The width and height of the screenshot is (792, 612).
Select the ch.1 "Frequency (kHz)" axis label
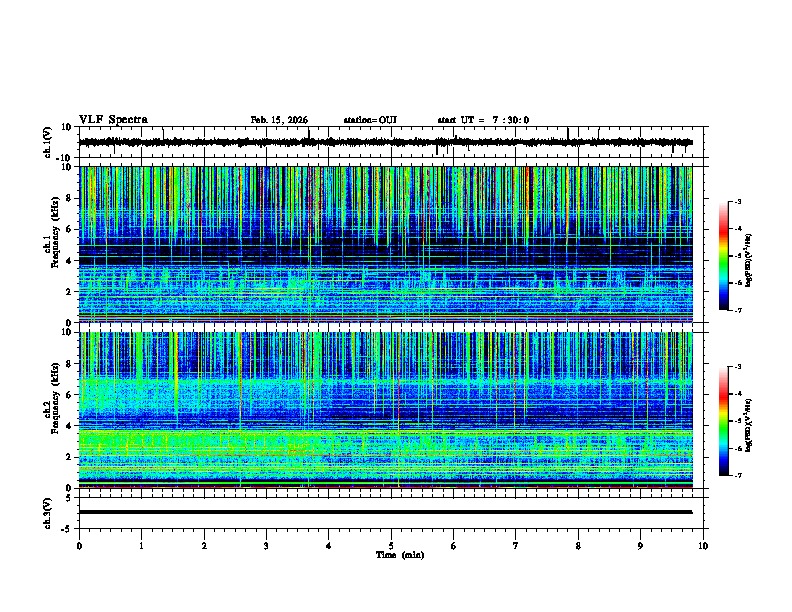pos(55,232)
